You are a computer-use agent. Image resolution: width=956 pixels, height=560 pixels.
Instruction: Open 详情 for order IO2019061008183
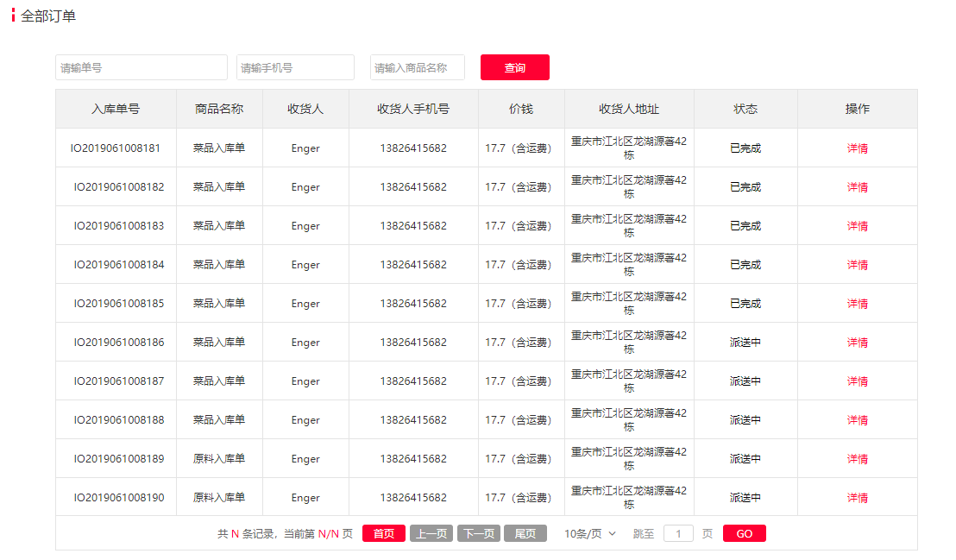pos(857,226)
